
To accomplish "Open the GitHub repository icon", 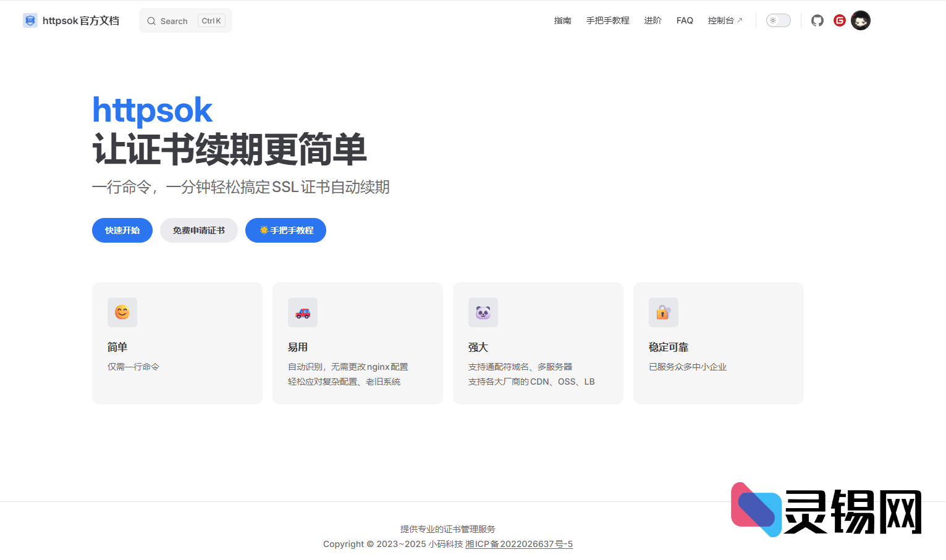I will coord(817,20).
